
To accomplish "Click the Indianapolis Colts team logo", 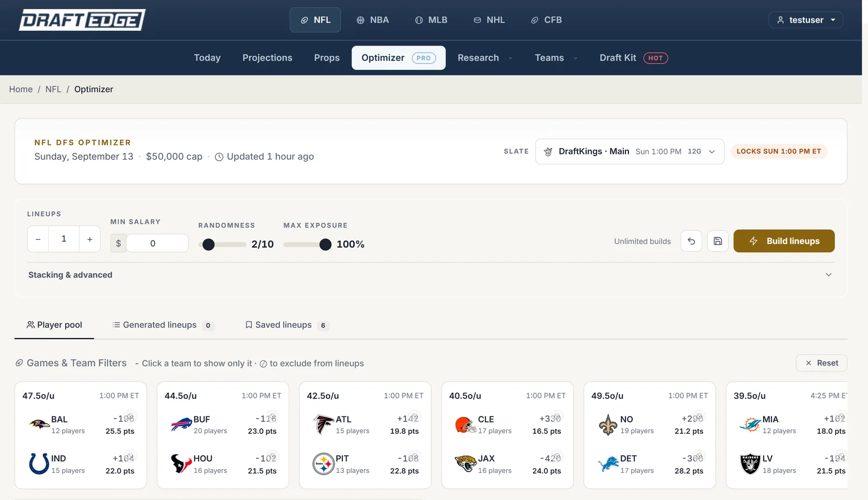I will (x=39, y=464).
